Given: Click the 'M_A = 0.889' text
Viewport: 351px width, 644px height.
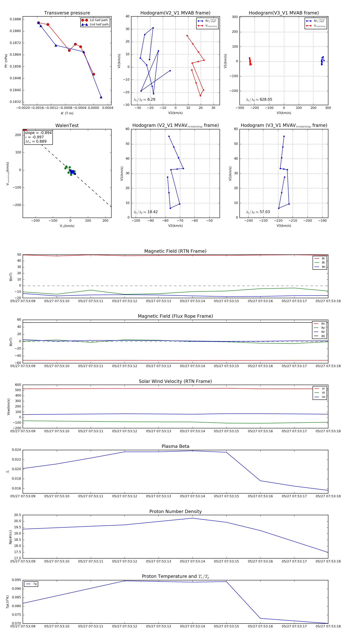Looking at the screenshot, I should [36, 141].
